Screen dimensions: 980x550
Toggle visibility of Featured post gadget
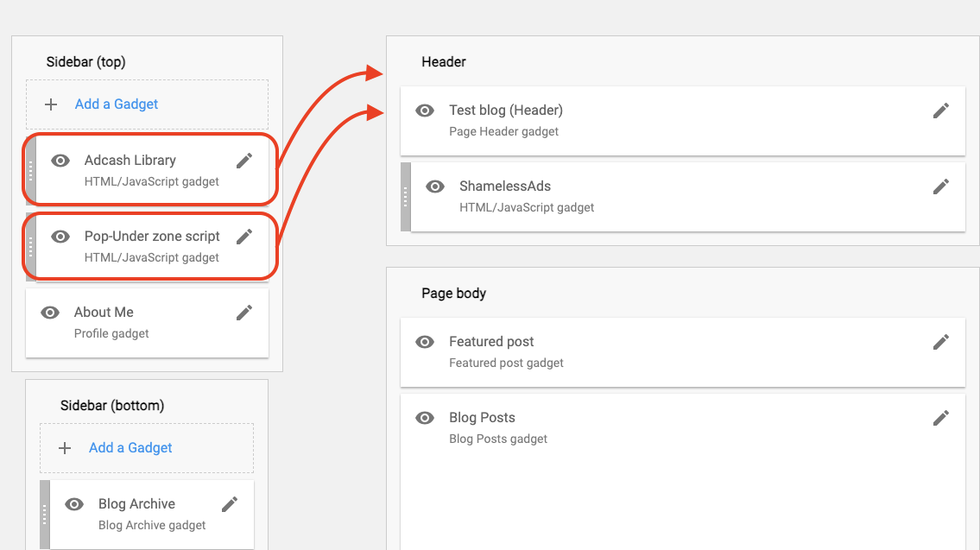coord(425,342)
